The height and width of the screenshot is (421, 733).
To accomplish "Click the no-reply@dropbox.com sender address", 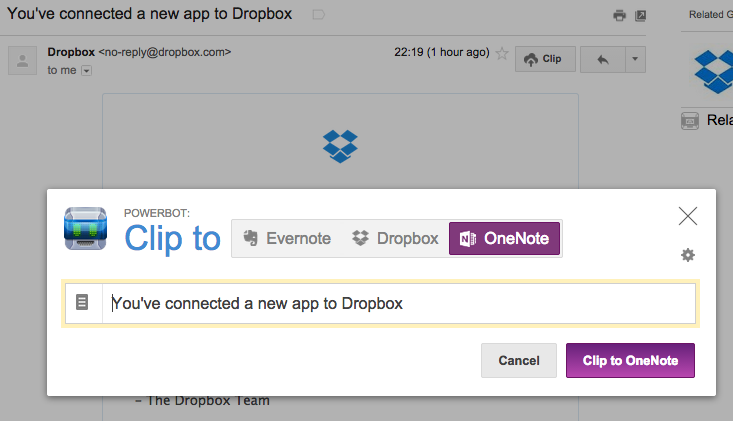I will coord(165,52).
